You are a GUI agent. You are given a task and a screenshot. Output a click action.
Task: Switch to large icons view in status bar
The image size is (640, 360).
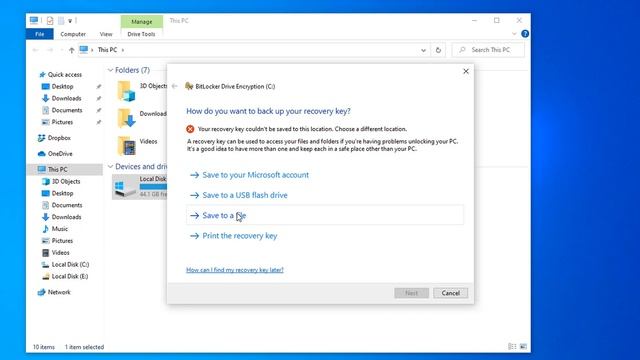pyautogui.click(x=523, y=347)
